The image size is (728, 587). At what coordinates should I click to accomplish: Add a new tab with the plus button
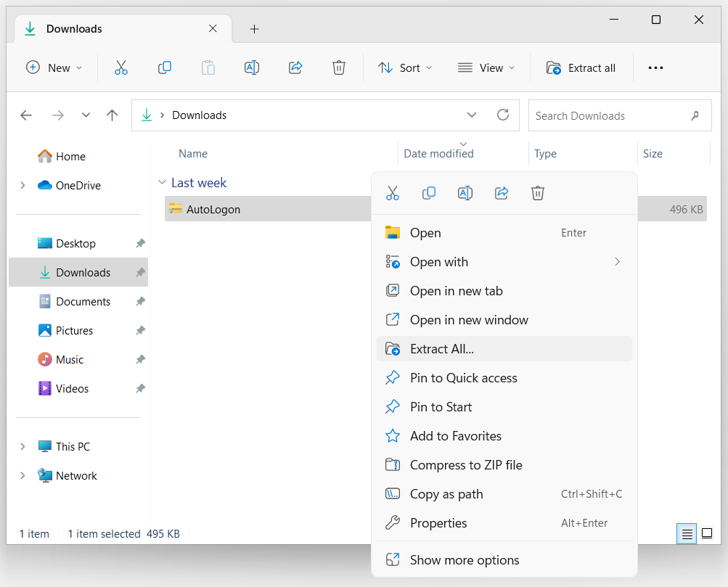tap(255, 29)
